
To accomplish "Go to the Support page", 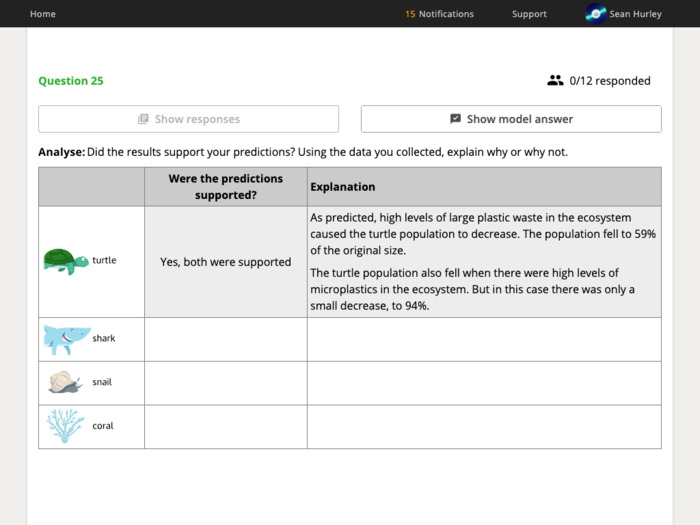I will point(529,14).
